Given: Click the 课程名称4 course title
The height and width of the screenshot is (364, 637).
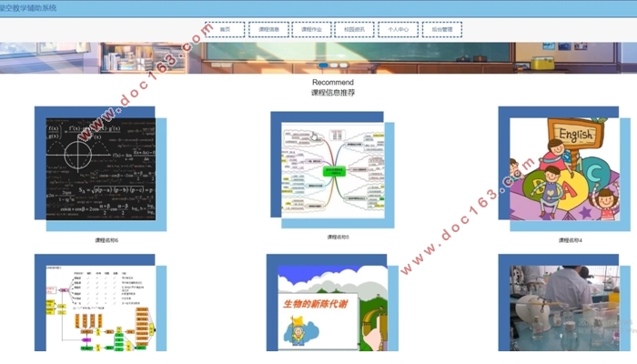Looking at the screenshot, I should [x=570, y=240].
